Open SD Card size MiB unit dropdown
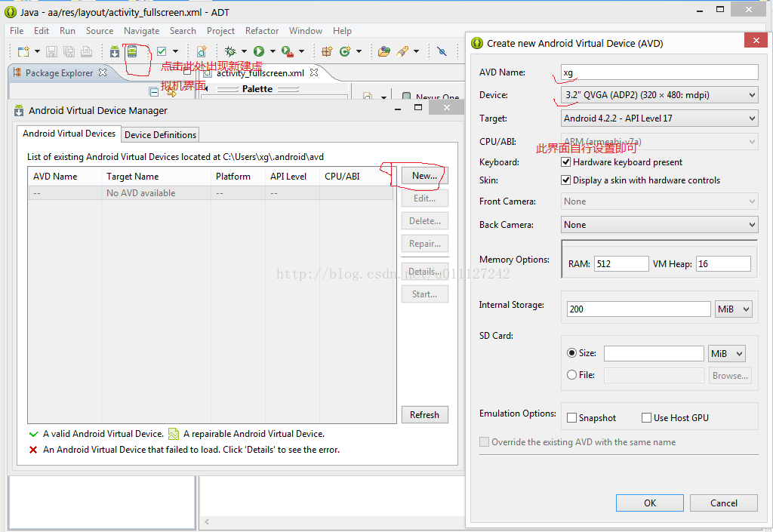 coord(727,353)
